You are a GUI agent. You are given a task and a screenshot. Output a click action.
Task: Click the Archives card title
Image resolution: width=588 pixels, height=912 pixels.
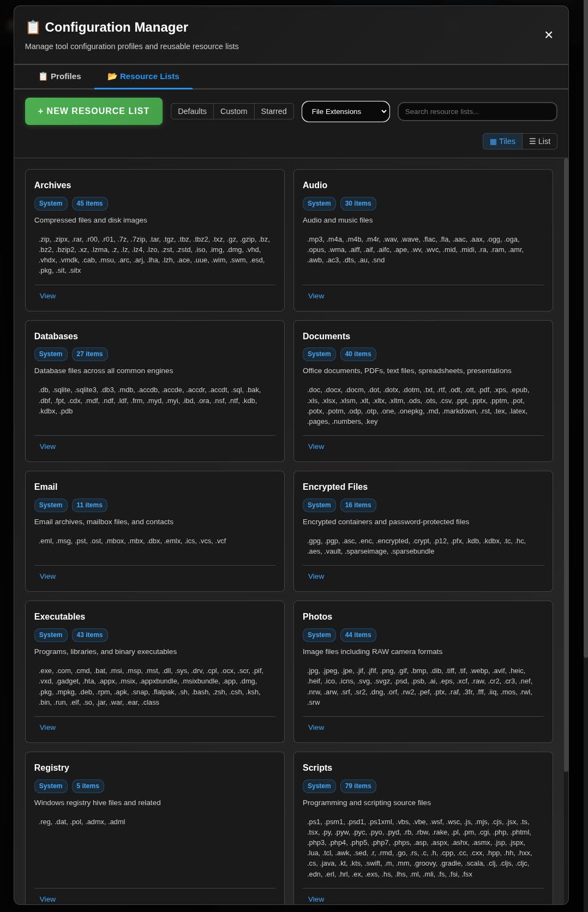click(52, 185)
